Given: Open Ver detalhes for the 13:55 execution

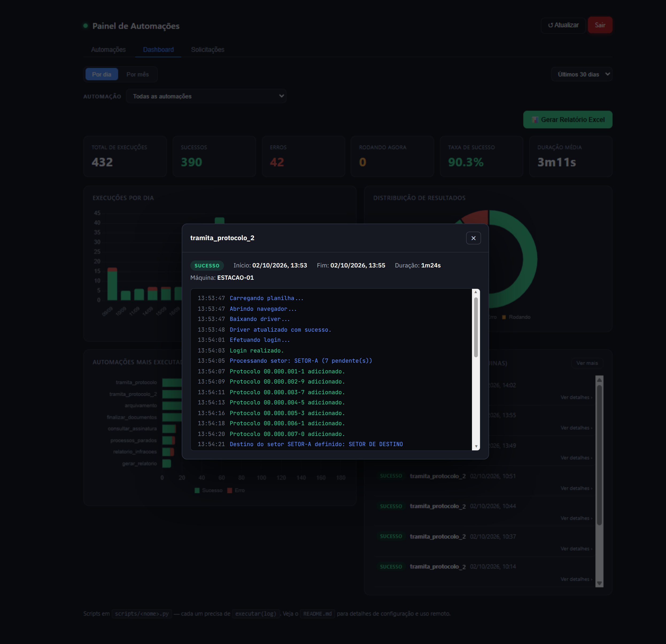Looking at the screenshot, I should click(576, 428).
